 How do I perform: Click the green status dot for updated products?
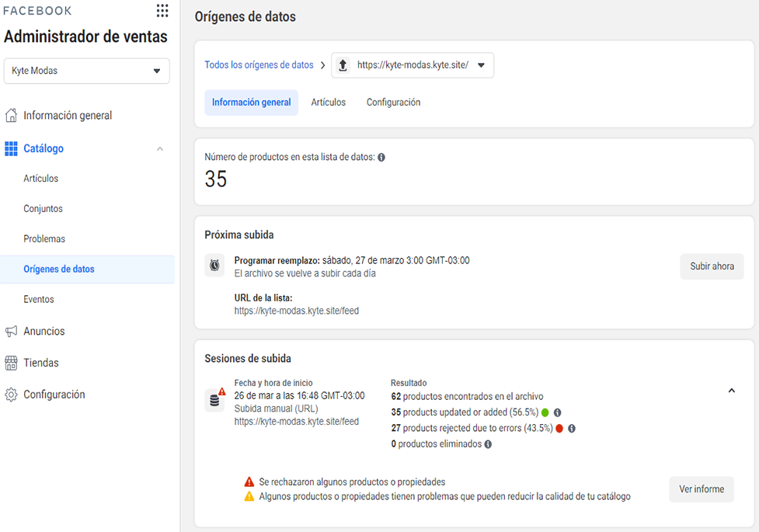pos(545,412)
